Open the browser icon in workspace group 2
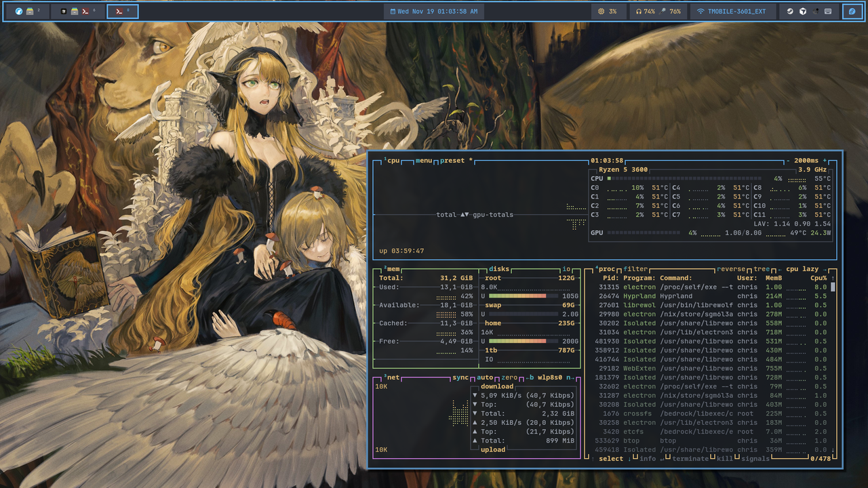This screenshot has height=488, width=868. point(19,12)
